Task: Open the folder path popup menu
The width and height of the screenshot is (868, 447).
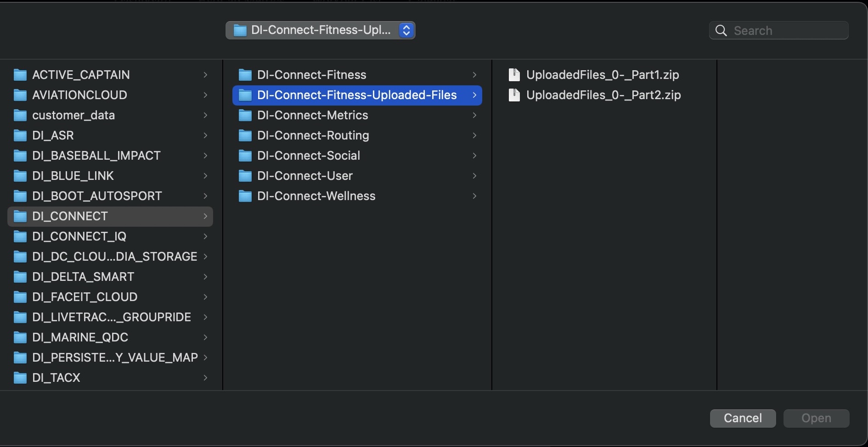Action: 320,30
